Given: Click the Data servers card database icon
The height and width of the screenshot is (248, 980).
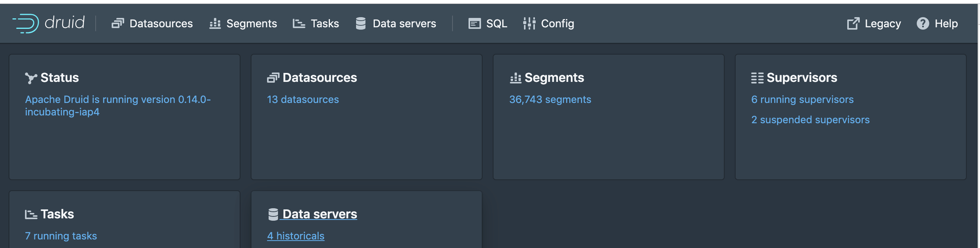Looking at the screenshot, I should pyautogui.click(x=273, y=214).
